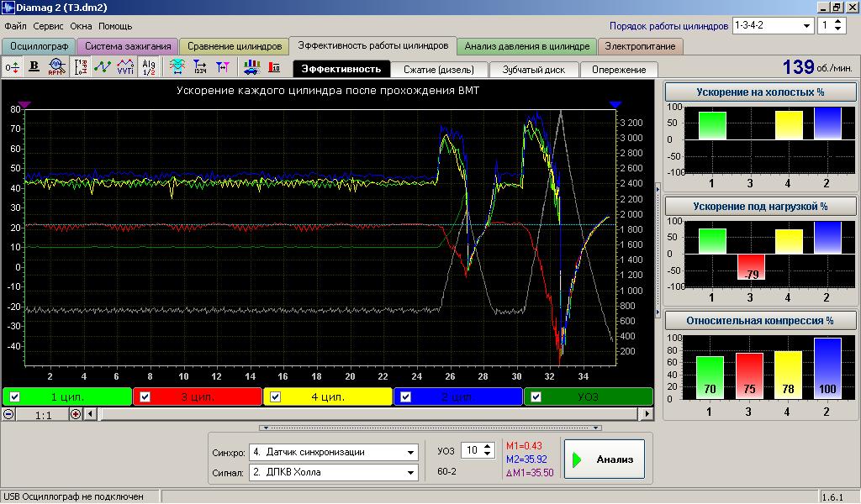Click the VVTi graph toolbar icon
Screen dimensions: 861x504
point(125,67)
